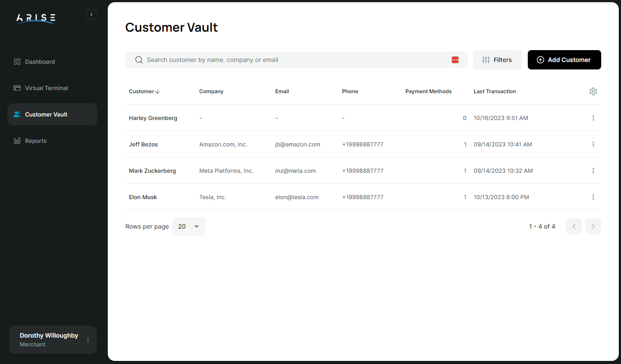The image size is (621, 364).
Task: Click the Customer Vault people icon
Action: coord(17,114)
